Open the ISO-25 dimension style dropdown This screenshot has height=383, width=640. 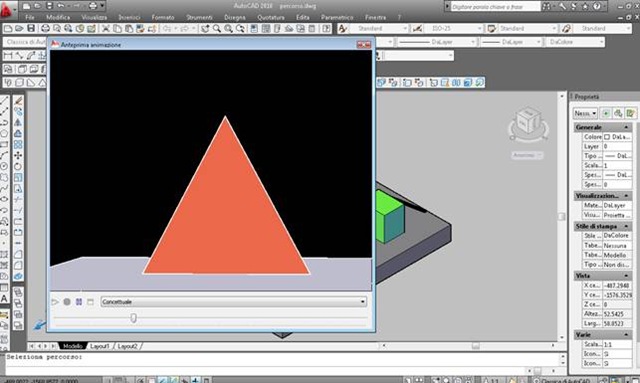[454, 28]
